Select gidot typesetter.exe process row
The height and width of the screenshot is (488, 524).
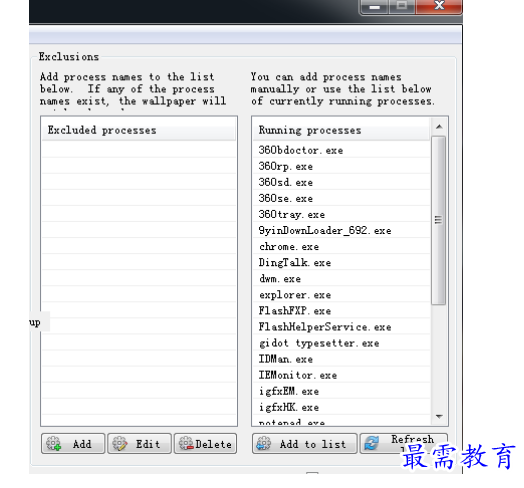coord(342,343)
